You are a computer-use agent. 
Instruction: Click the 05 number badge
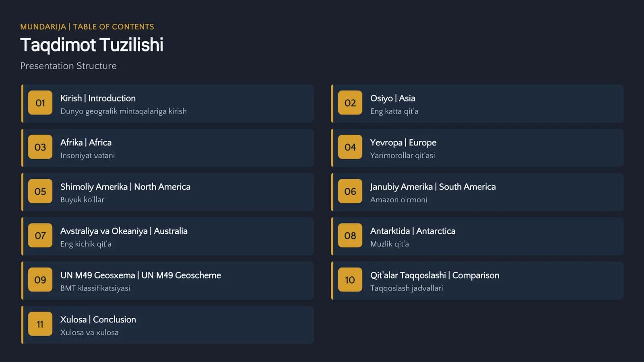[x=40, y=191]
